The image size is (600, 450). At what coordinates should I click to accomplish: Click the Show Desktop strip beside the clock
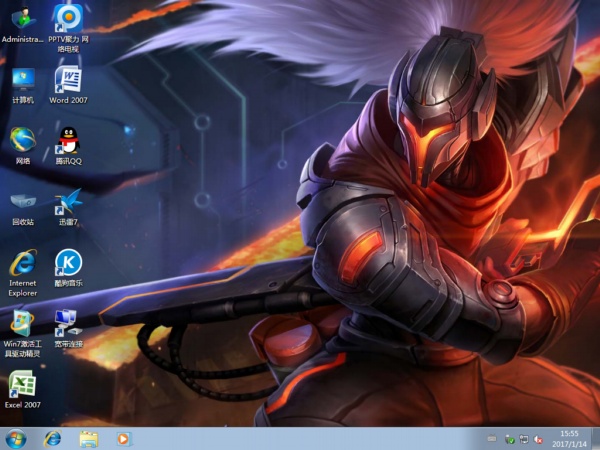595,439
